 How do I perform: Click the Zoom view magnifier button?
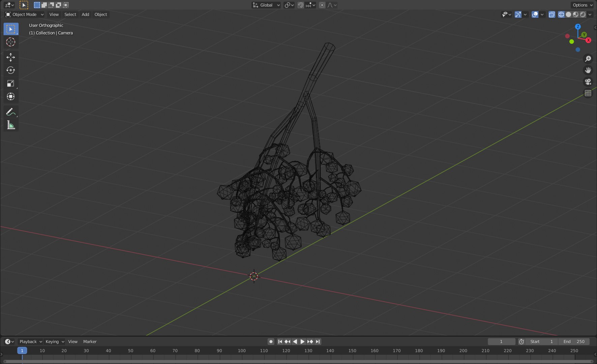pos(588,59)
